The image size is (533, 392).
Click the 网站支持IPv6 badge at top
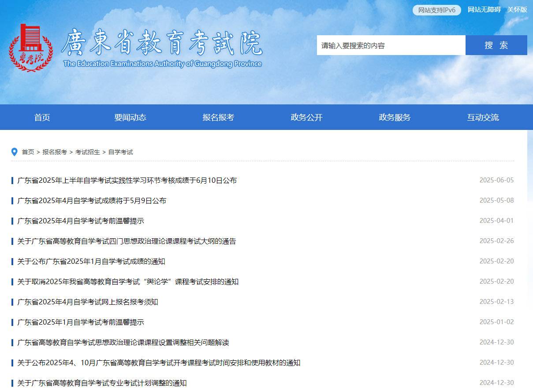(x=436, y=10)
